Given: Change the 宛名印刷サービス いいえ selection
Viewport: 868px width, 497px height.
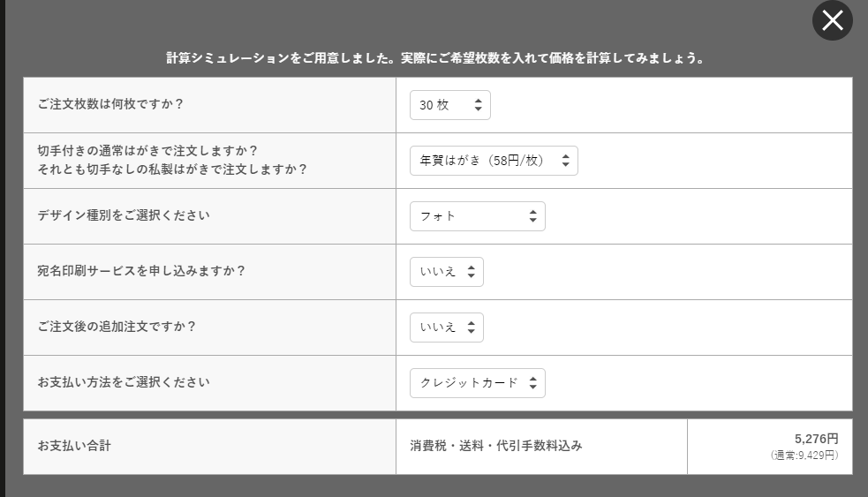Looking at the screenshot, I should [446, 272].
